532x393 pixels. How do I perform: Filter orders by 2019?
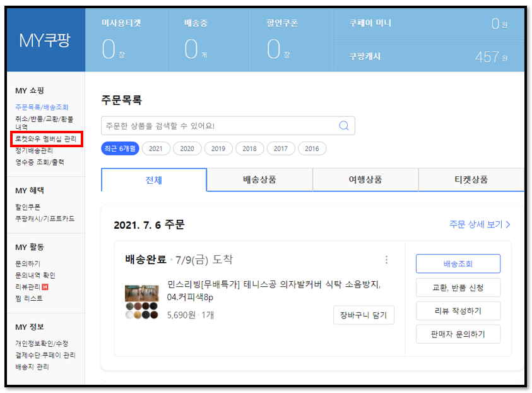pos(218,148)
